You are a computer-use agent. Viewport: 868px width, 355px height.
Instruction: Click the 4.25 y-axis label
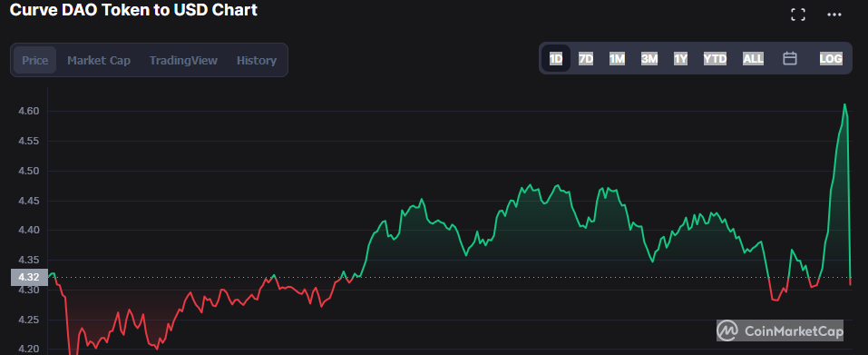[29, 320]
